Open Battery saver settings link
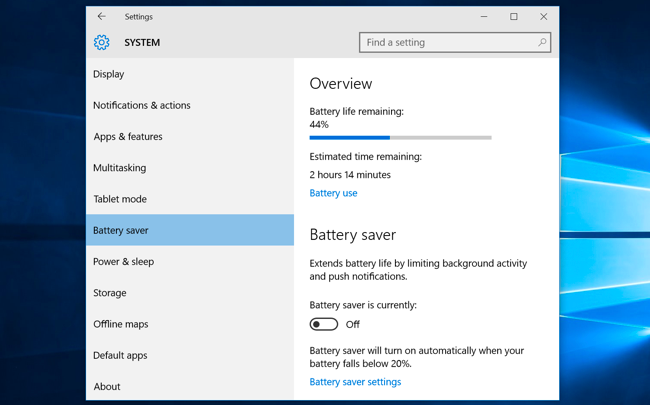This screenshot has height=405, width=650. point(355,382)
